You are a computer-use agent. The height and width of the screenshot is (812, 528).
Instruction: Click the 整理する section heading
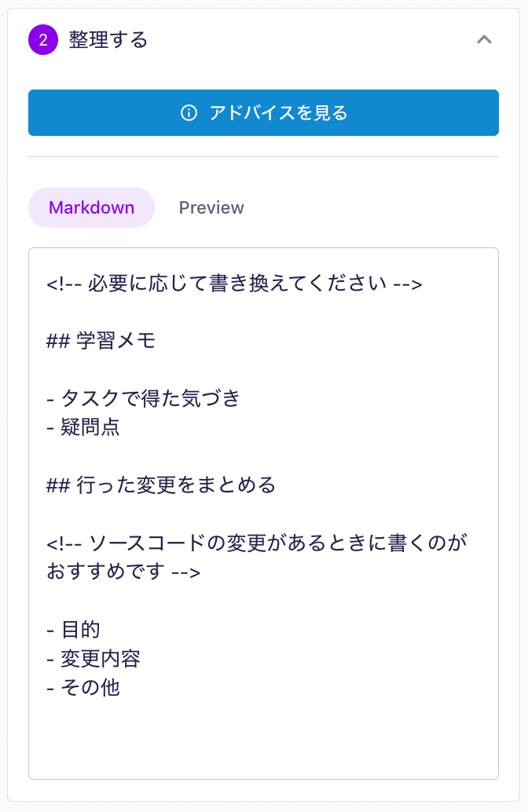(x=108, y=40)
